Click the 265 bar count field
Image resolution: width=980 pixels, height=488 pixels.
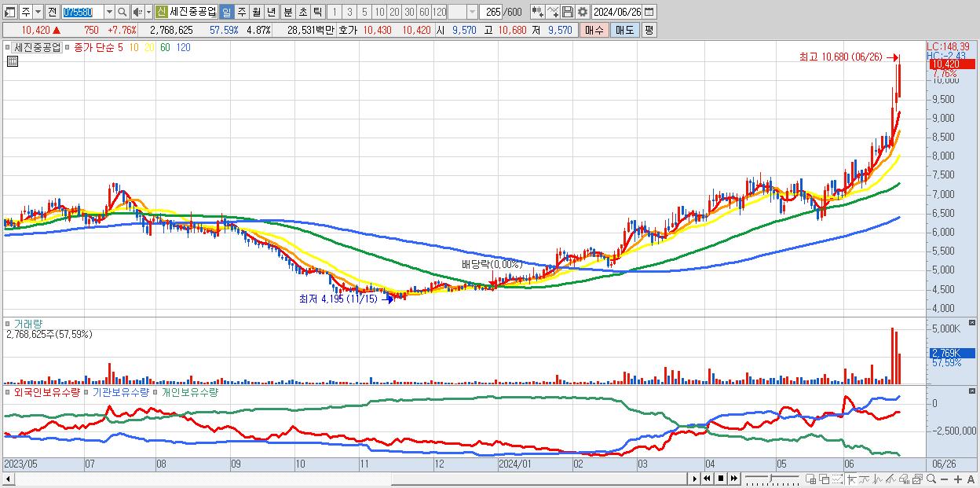coord(491,12)
